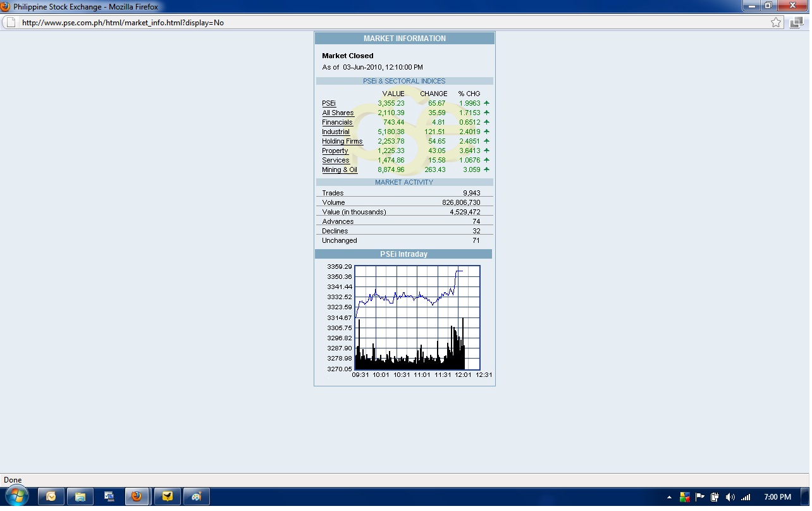The height and width of the screenshot is (511, 812).
Task: Click the green up arrow in All Shares row
Action: tap(486, 113)
